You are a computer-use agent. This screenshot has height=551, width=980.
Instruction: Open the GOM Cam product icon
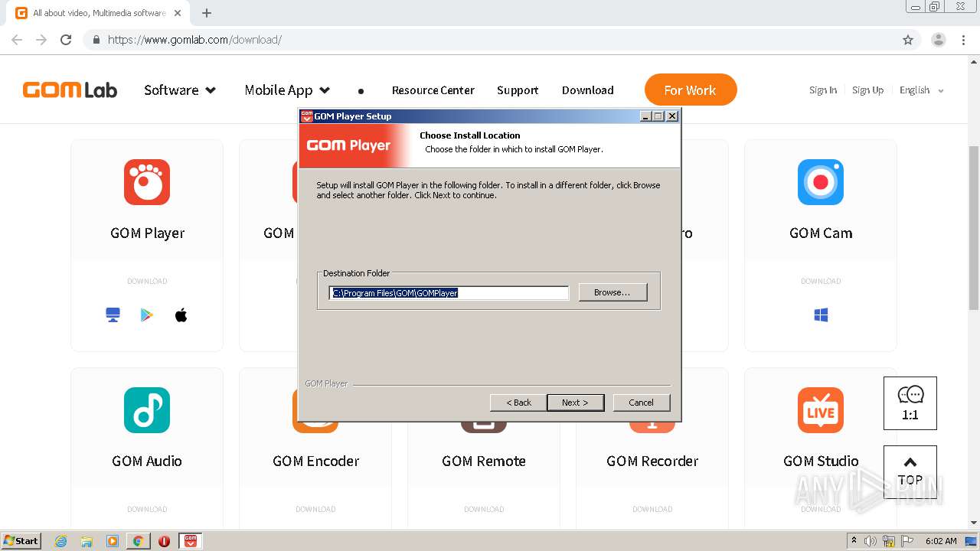pos(821,182)
